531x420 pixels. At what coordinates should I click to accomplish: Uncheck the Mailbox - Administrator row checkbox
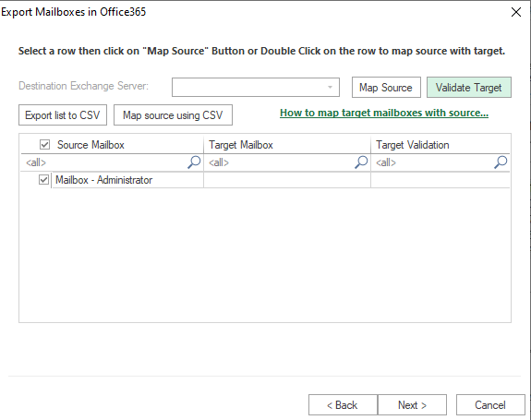(43, 179)
